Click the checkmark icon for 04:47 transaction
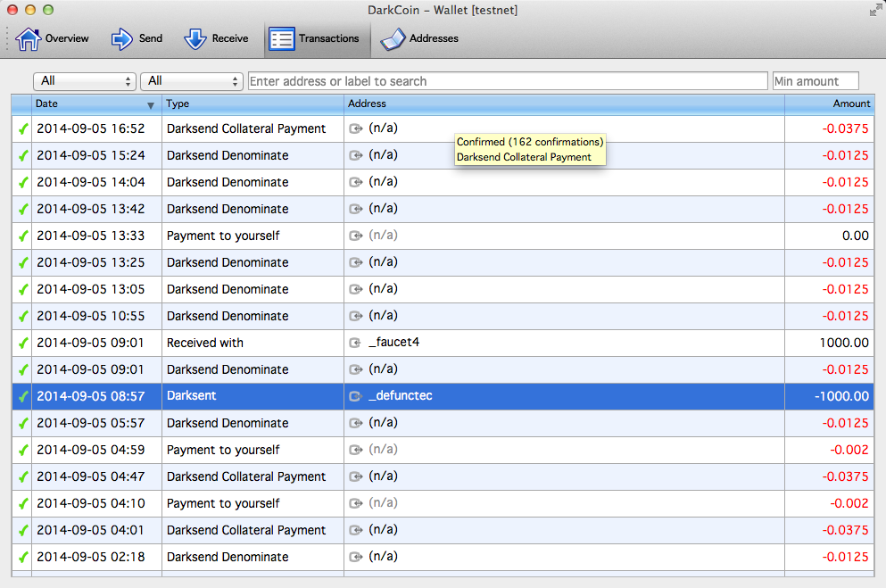The height and width of the screenshot is (588, 886). click(22, 477)
